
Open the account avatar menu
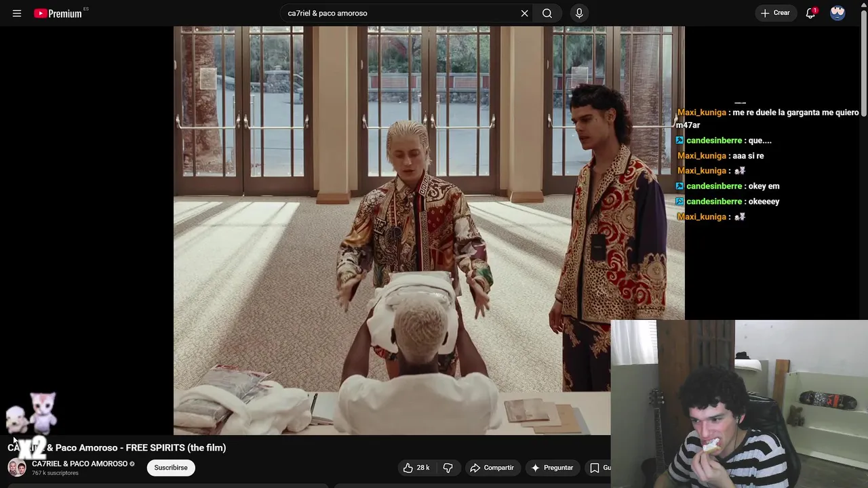[837, 13]
